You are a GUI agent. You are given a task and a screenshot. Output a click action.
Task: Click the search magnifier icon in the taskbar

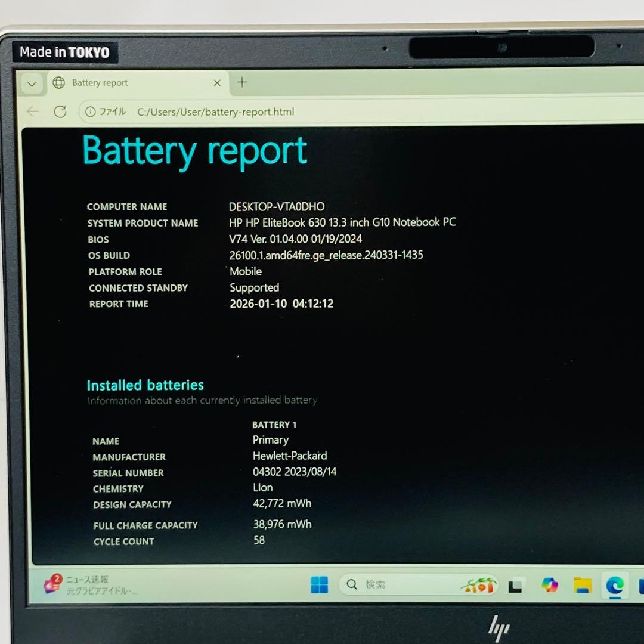352,585
